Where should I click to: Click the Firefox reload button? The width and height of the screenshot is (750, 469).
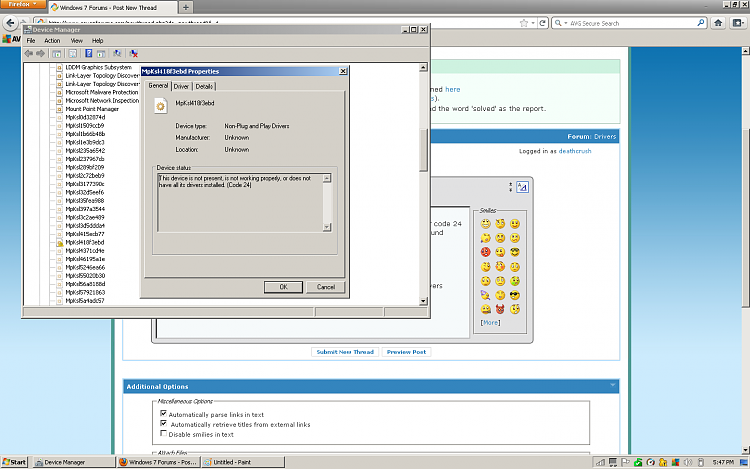(x=542, y=23)
